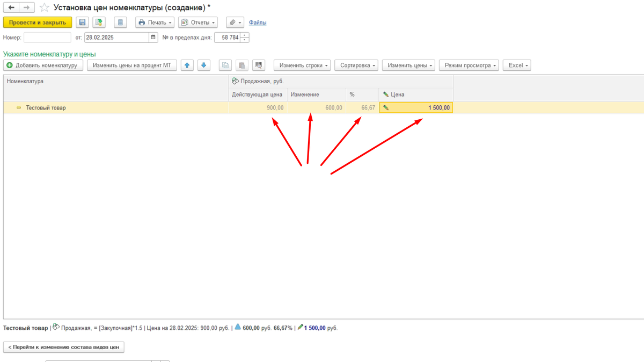644x362 pixels.
Task: Open the paperclip attachments dropdown
Action: coord(235,23)
